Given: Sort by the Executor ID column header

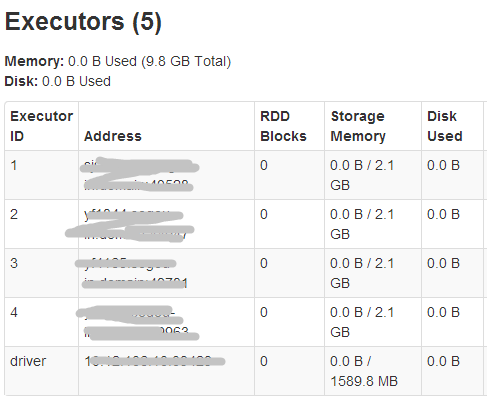Looking at the screenshot, I should click(42, 126).
